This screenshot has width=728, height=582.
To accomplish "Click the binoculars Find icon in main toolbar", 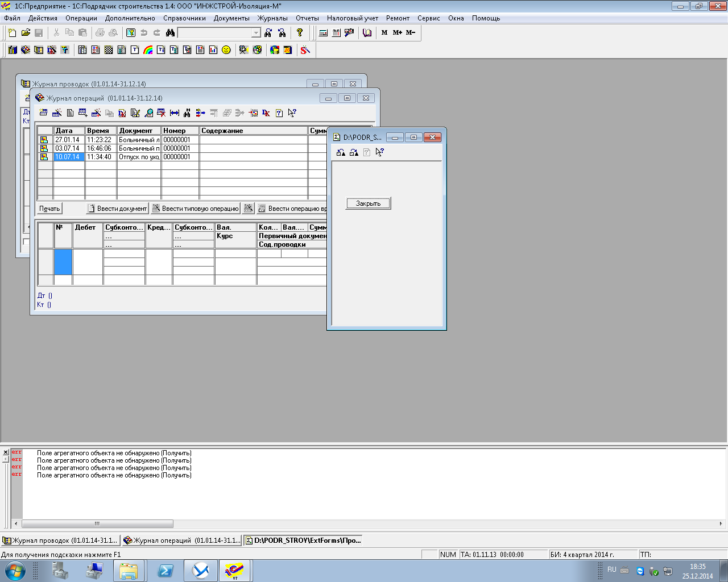I will tap(170, 33).
